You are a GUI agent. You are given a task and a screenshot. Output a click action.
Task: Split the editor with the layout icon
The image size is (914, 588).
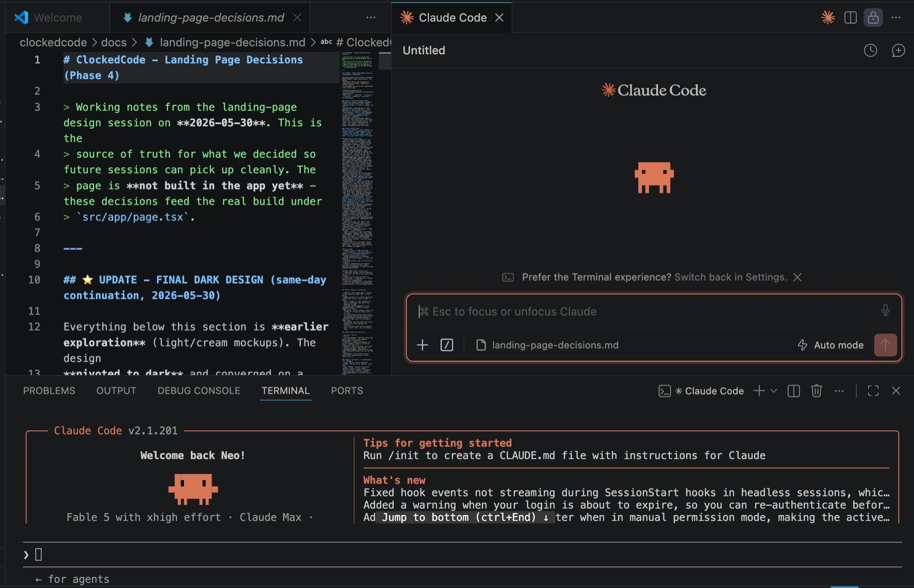(x=851, y=18)
